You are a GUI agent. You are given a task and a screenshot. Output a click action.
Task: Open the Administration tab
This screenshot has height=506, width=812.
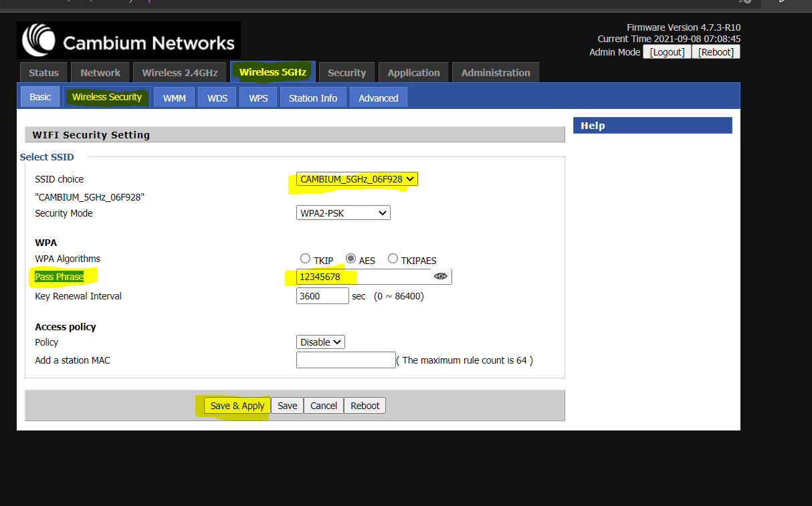495,73
